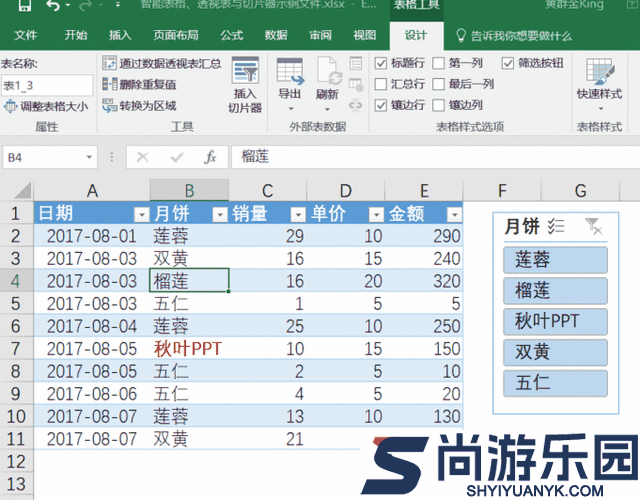Click the select-all corner triangle
This screenshot has height=500, width=640.
coord(21,190)
